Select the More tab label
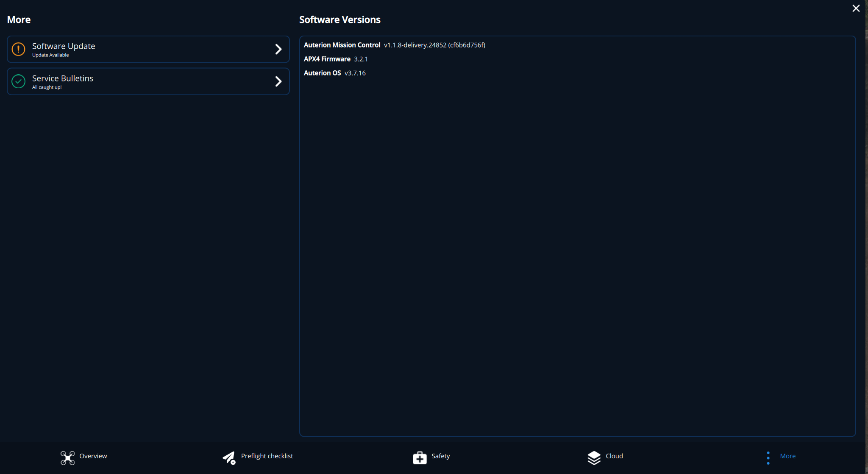The width and height of the screenshot is (868, 474). pyautogui.click(x=787, y=456)
